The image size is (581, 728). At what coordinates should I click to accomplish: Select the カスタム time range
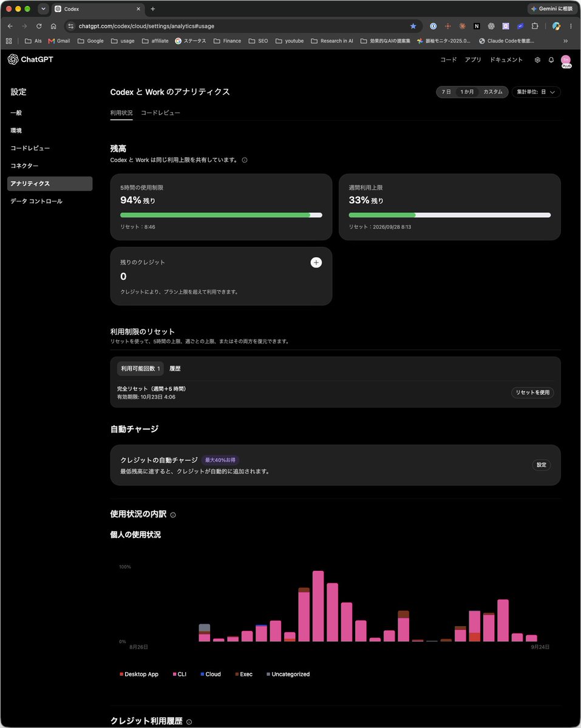(493, 92)
